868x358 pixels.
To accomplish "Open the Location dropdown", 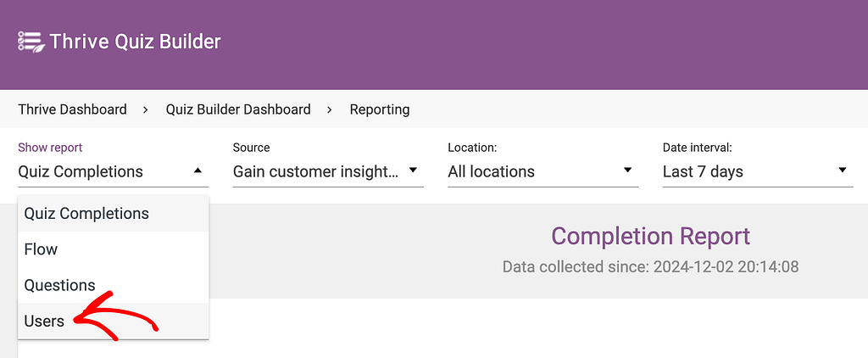I will coord(543,172).
